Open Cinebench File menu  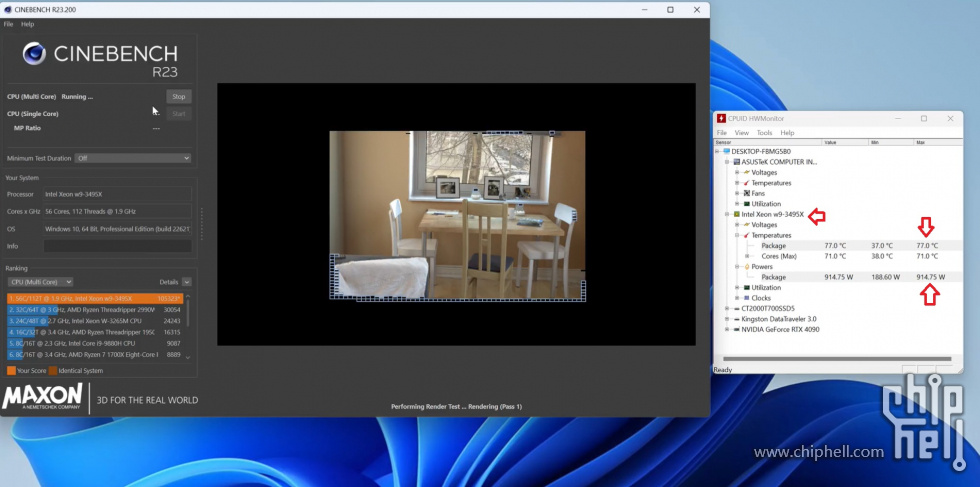pos(8,24)
